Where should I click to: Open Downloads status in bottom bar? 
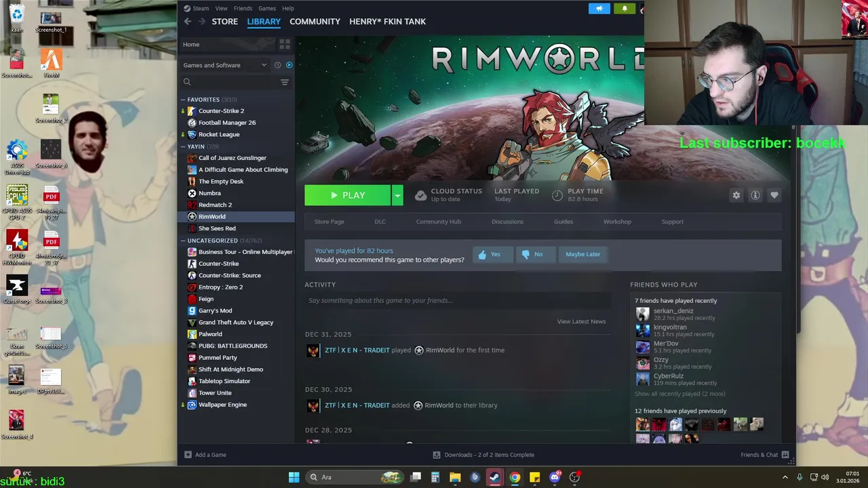tap(484, 455)
